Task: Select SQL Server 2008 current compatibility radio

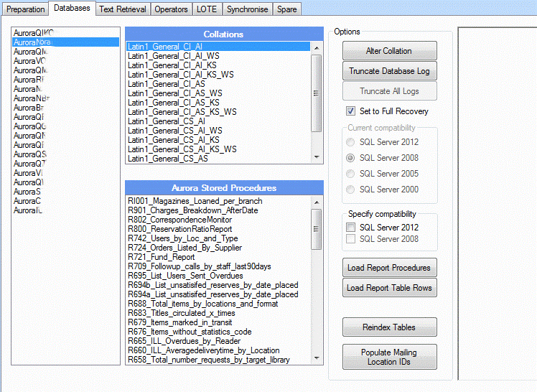Action: [x=350, y=158]
